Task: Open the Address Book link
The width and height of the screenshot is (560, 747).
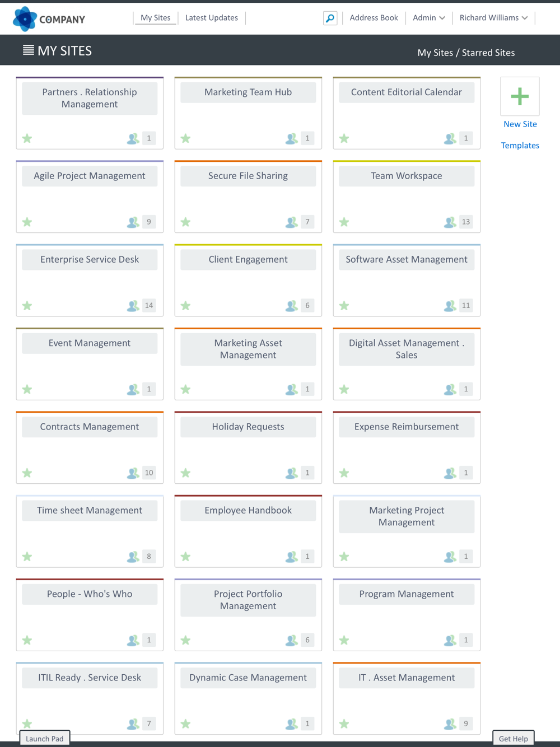Action: (x=374, y=18)
